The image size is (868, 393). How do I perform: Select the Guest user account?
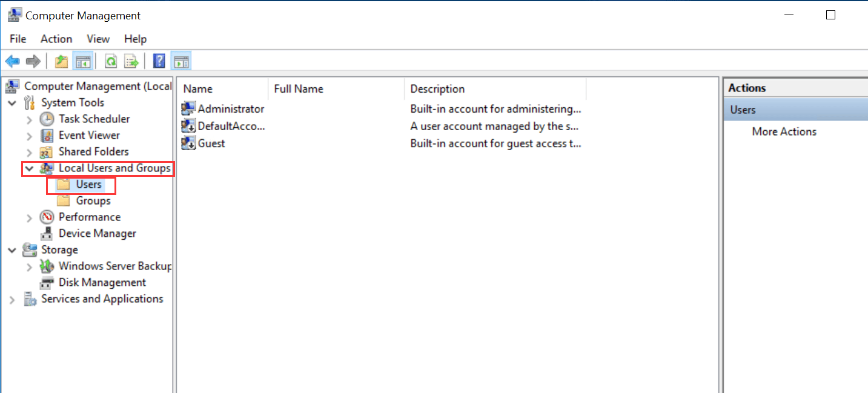[x=211, y=144]
